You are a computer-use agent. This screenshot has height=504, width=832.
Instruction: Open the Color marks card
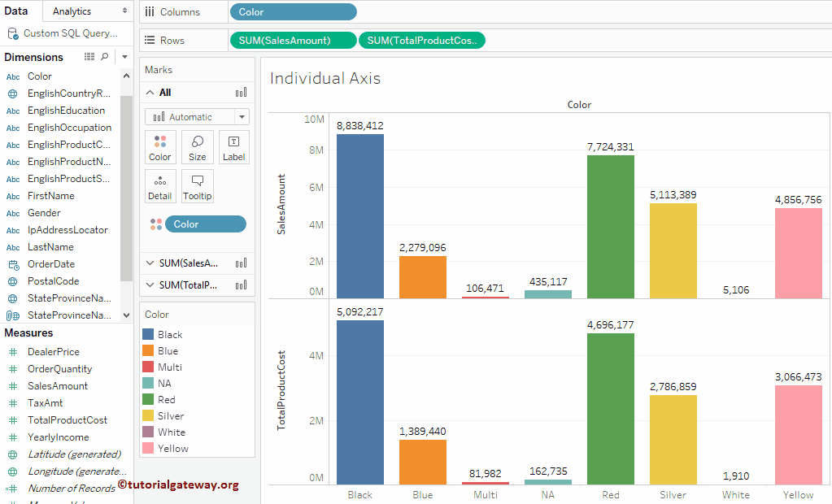160,146
